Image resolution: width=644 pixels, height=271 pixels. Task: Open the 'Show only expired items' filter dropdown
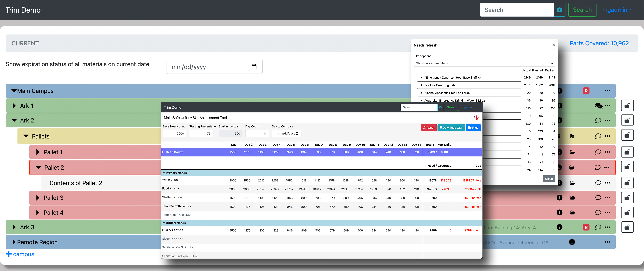(484, 63)
